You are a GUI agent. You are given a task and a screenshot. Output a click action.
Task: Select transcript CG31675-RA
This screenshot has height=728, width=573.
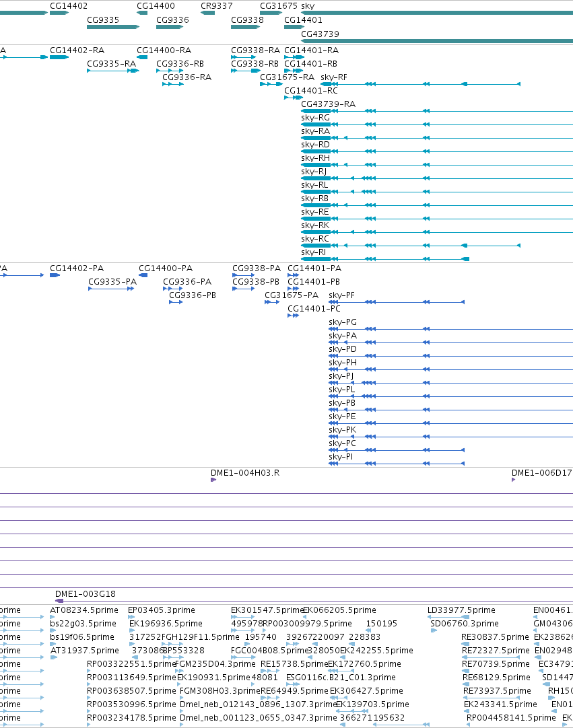click(288, 77)
